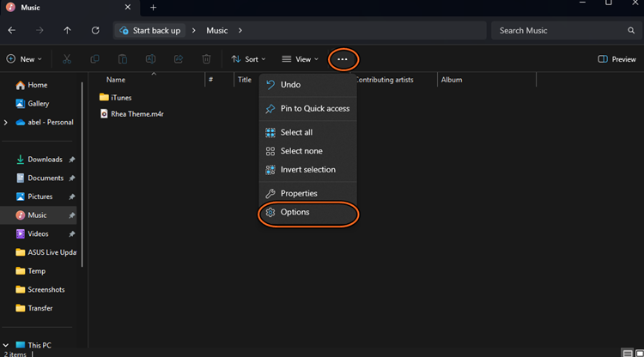The image size is (644, 357).
Task: Open the New dropdown menu
Action: tap(24, 59)
